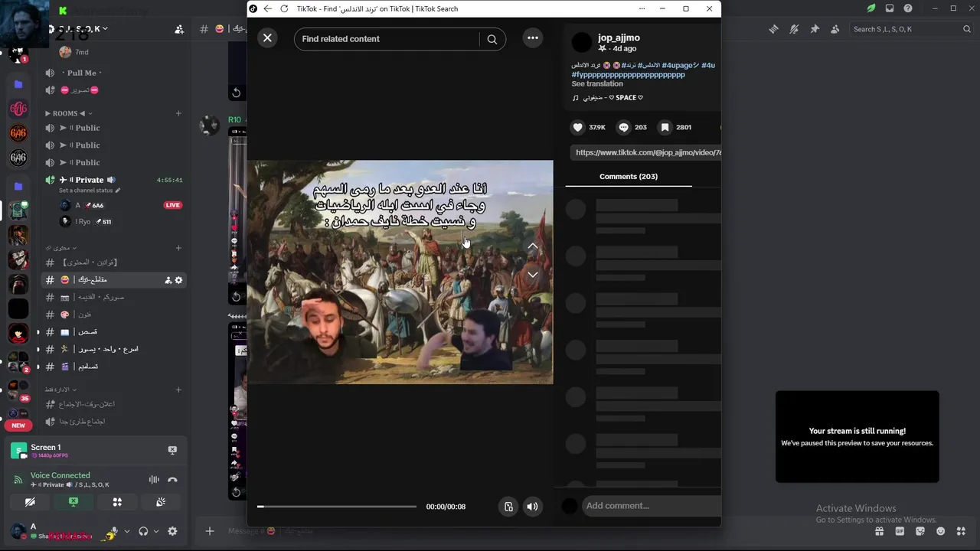The image size is (980, 551).
Task: Like the video with the heart icon
Action: [578, 127]
